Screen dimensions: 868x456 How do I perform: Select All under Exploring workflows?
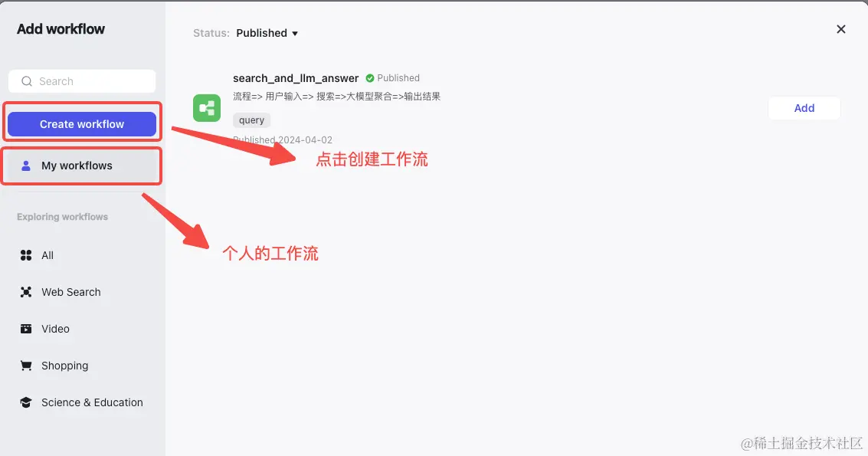[47, 255]
